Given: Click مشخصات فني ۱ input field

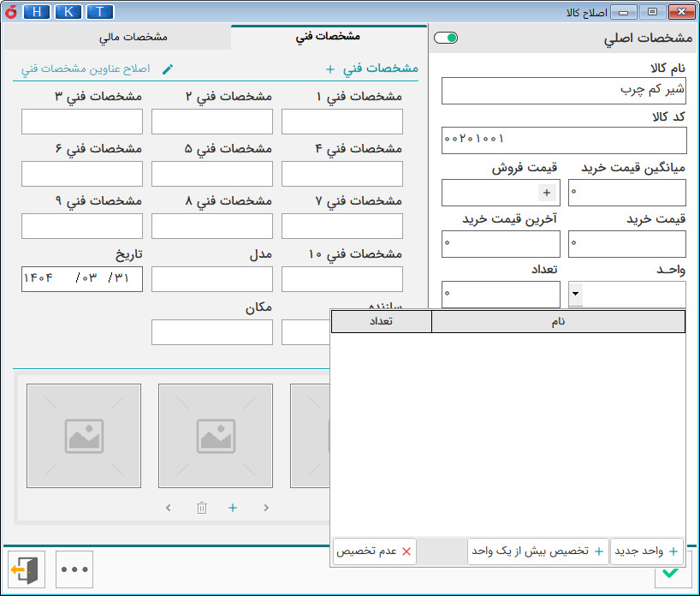Looking at the screenshot, I should 342,122.
